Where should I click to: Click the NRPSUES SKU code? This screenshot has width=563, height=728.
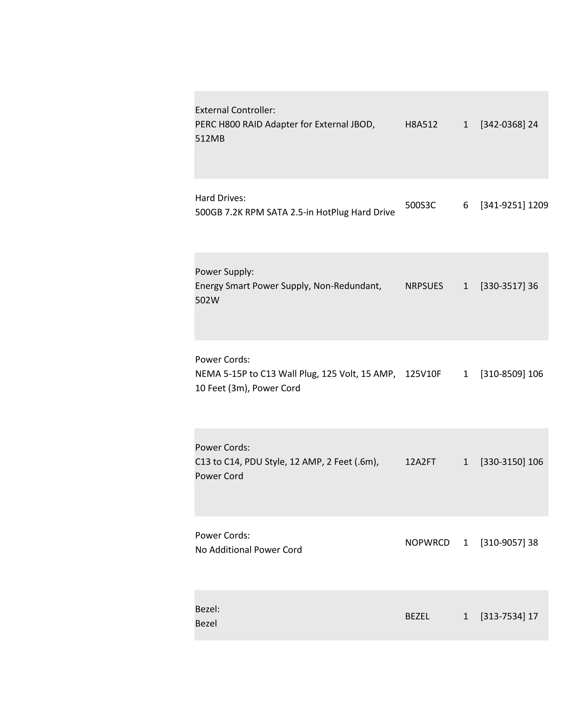pos(424,286)
